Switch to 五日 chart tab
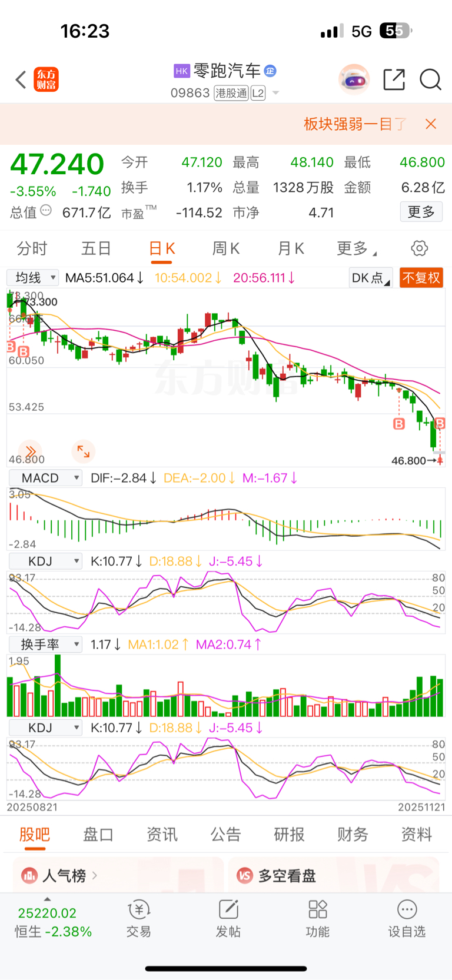The width and height of the screenshot is (452, 980). coord(96,248)
